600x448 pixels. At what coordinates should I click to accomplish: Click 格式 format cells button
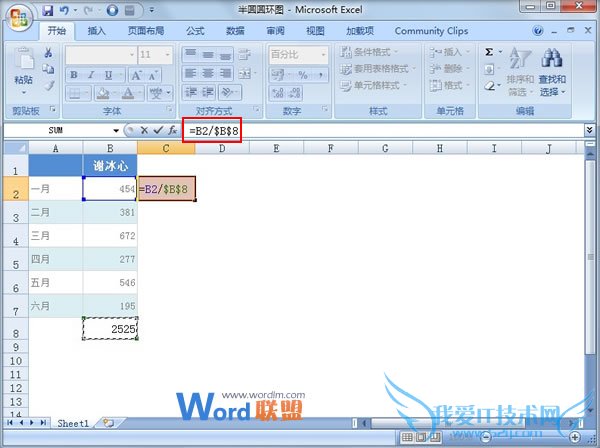tap(449, 85)
